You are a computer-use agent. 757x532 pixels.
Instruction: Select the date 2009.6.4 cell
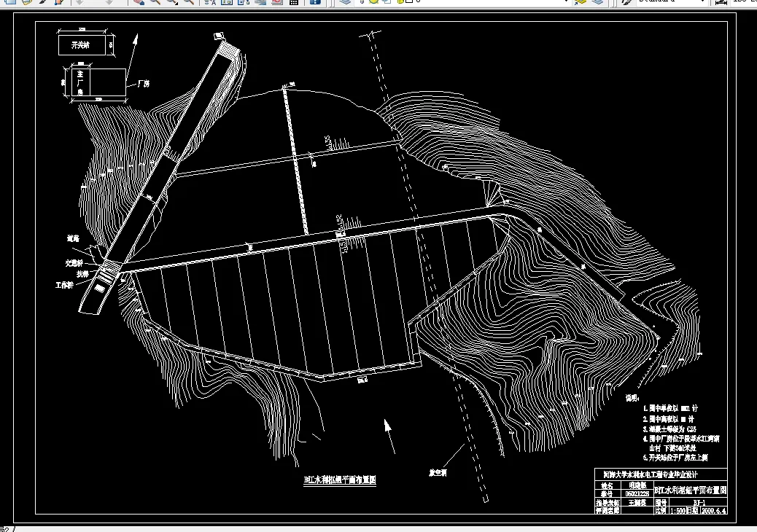[x=714, y=510]
